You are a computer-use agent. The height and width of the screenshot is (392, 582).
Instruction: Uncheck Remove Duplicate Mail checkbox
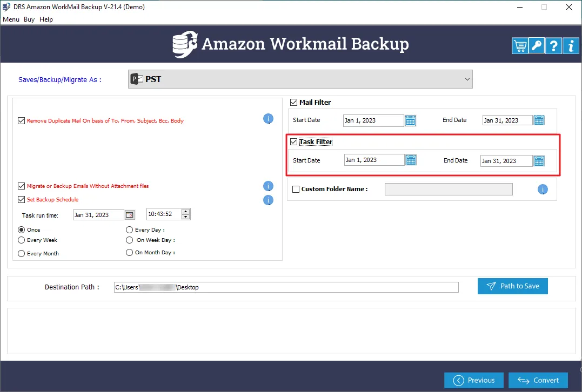(22, 120)
